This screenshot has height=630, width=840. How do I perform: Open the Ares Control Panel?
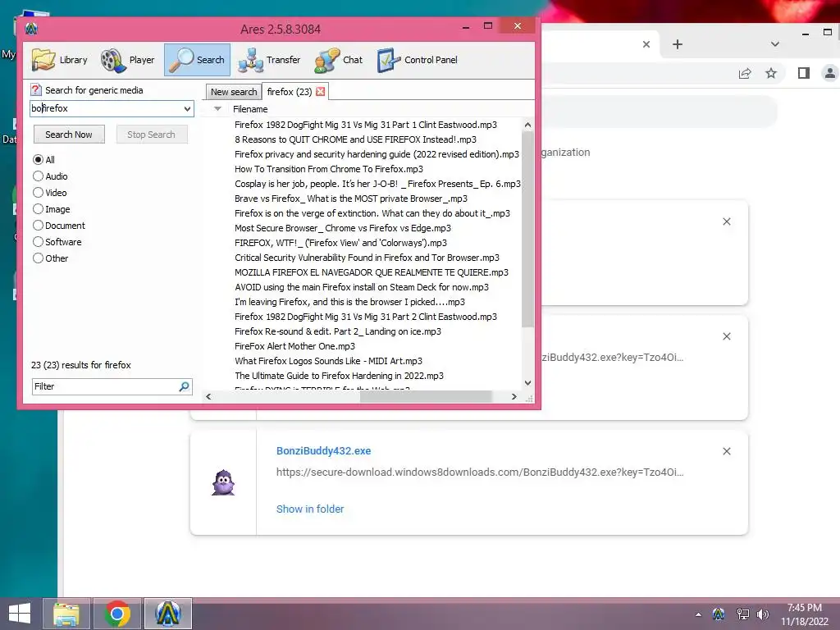418,60
